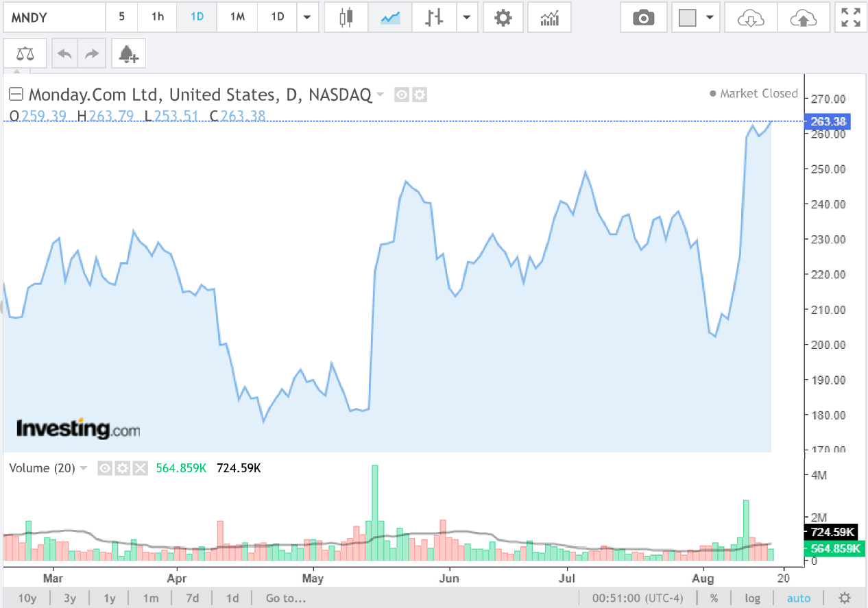Set date range to 1m

151,598
